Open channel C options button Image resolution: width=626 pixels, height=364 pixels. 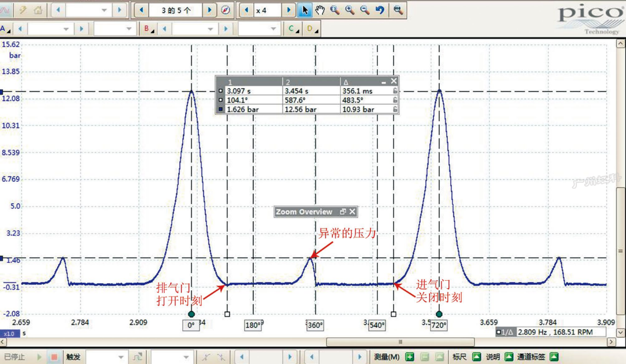[x=294, y=29]
